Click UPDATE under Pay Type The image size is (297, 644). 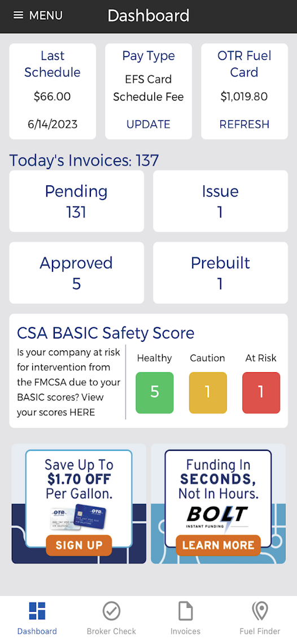[148, 124]
